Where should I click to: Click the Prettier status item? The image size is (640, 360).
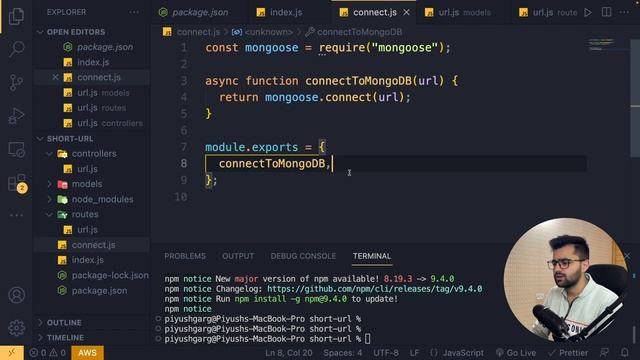pyautogui.click(x=568, y=353)
